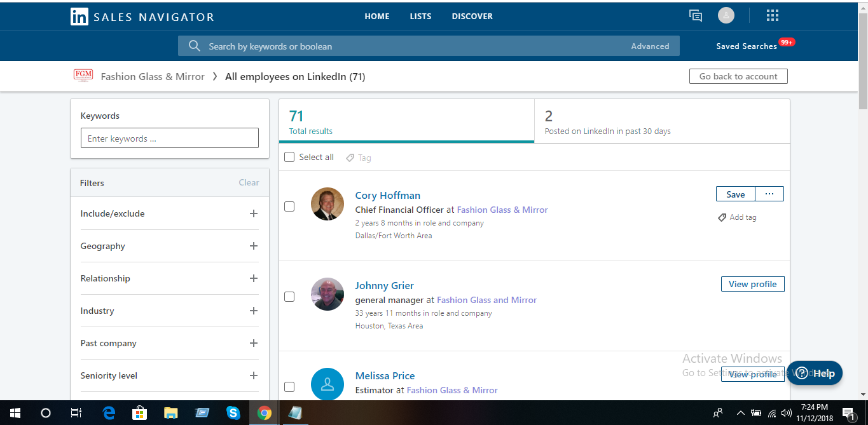Open Skype from taskbar

[233, 413]
